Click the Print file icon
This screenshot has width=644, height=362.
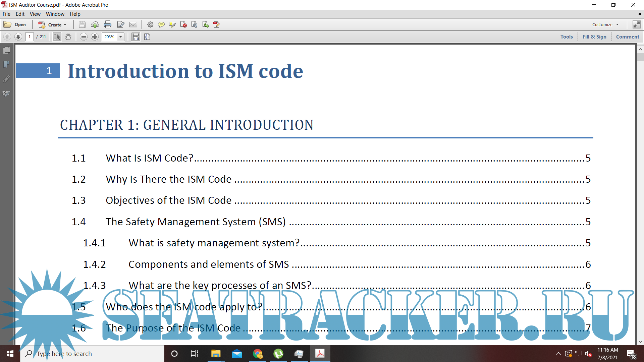click(108, 24)
